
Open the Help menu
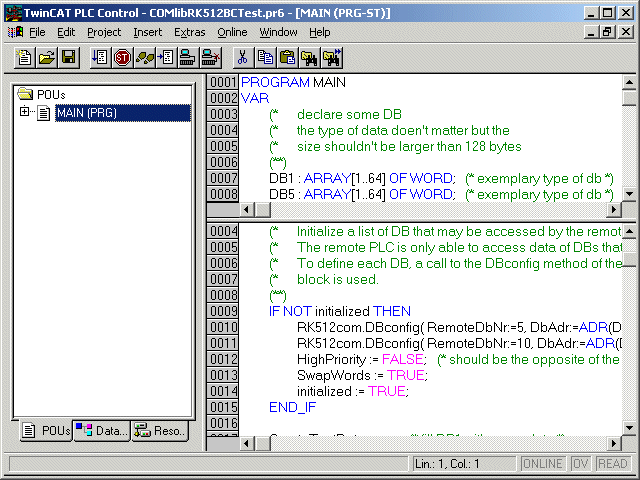pyautogui.click(x=320, y=32)
